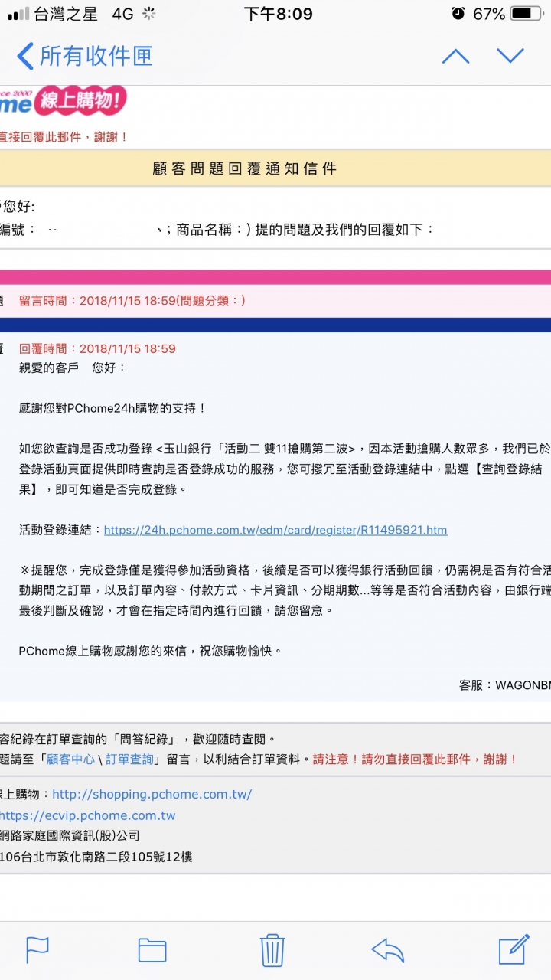This screenshot has height=980, width=551.
Task: Tap the PChome線上購物感謝您的來信 closing line
Action: click(x=151, y=651)
